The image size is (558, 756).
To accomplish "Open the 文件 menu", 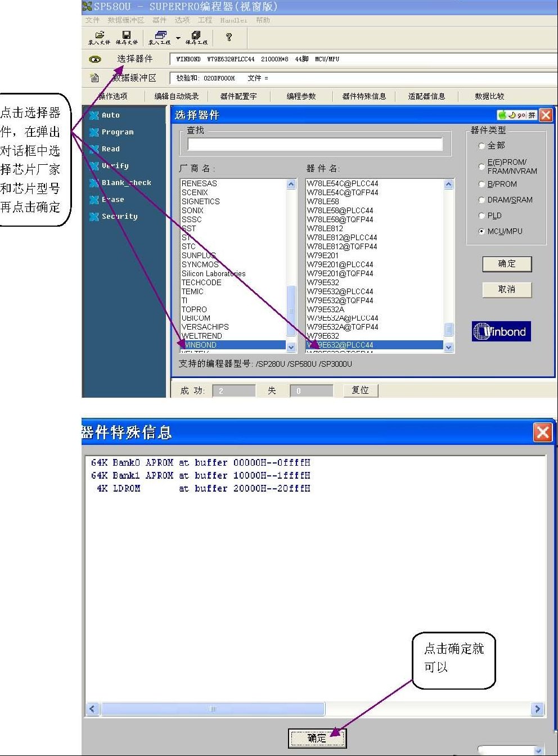I will coord(92,20).
